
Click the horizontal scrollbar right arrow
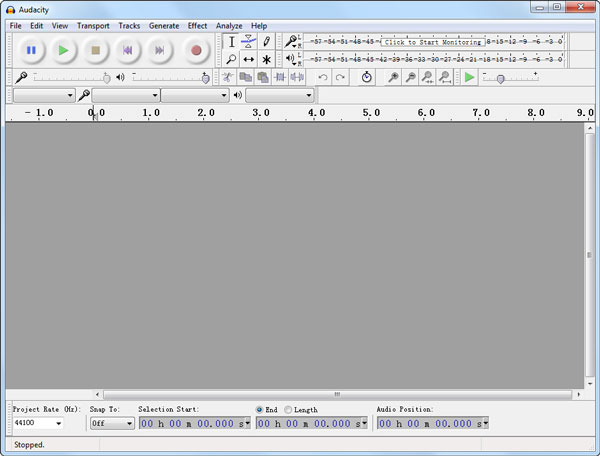(579, 394)
